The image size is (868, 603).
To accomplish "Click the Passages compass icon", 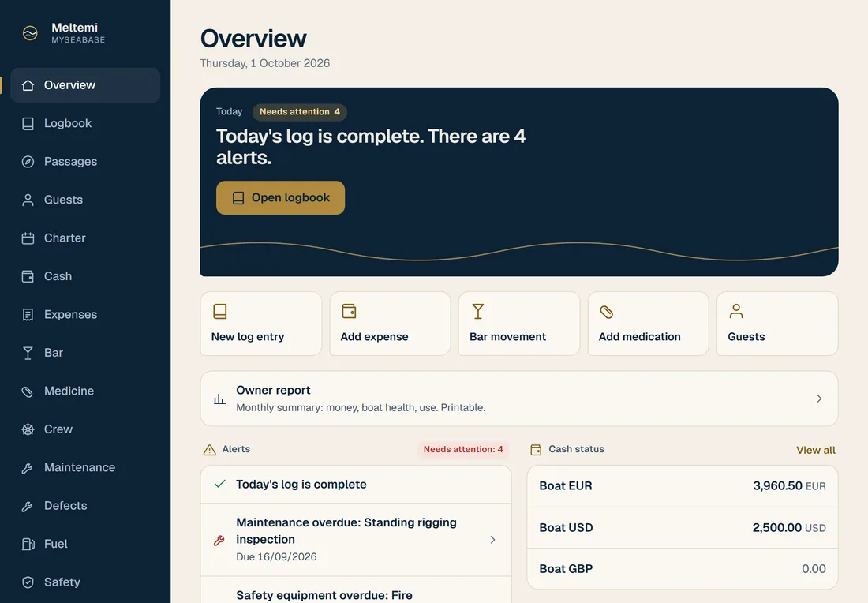I will point(28,162).
